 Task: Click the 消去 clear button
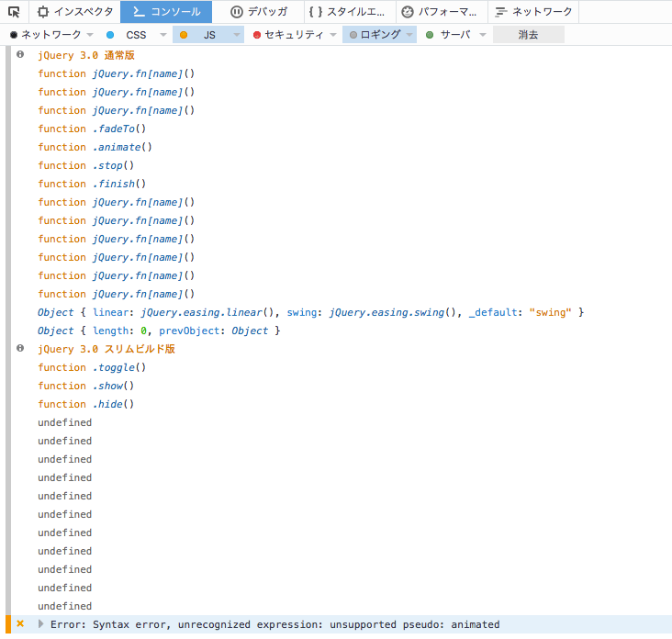click(529, 35)
